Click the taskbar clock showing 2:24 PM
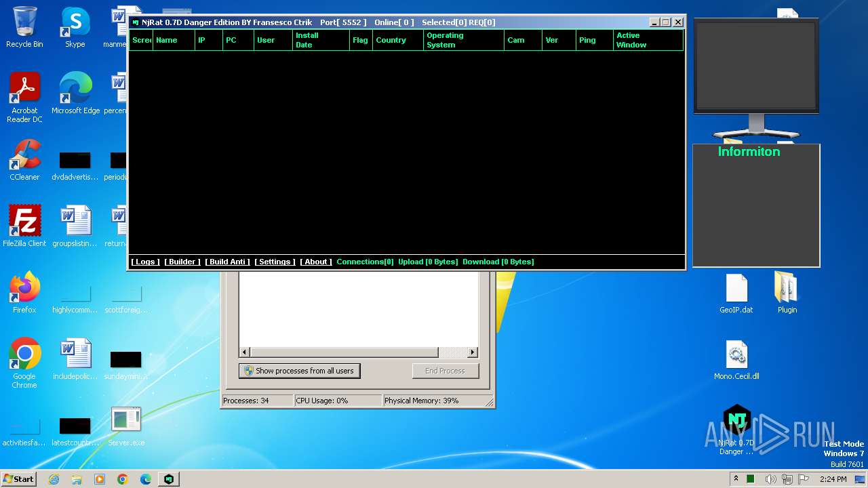The image size is (868, 488). 833,479
